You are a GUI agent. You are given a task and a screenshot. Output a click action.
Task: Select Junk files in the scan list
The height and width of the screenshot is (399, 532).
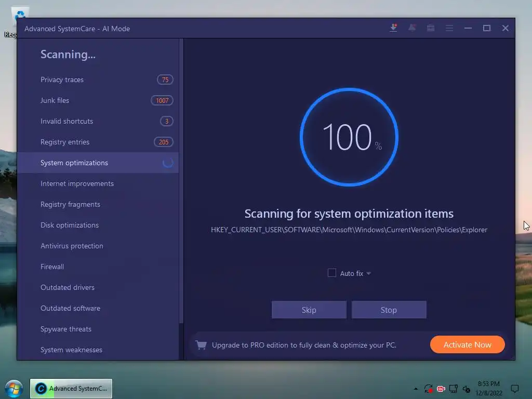pos(98,100)
